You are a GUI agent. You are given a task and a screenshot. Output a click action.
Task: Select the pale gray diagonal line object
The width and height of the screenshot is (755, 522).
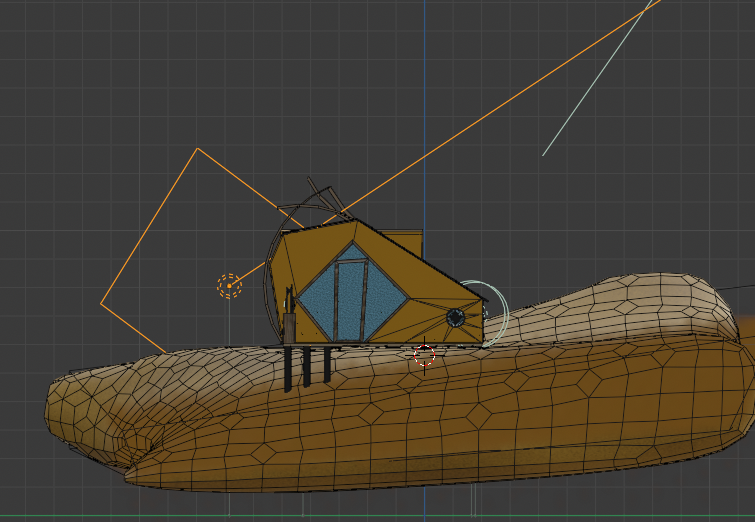pos(598,78)
